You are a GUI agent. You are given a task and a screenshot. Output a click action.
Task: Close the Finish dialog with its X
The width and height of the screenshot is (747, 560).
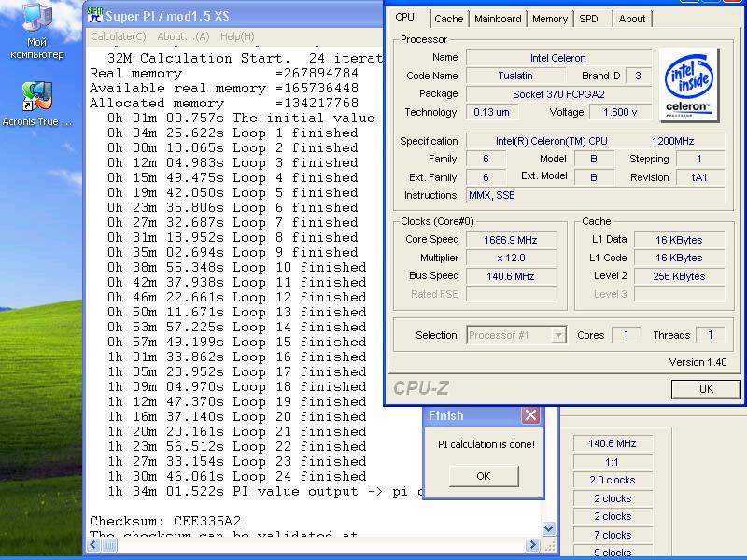tap(530, 415)
